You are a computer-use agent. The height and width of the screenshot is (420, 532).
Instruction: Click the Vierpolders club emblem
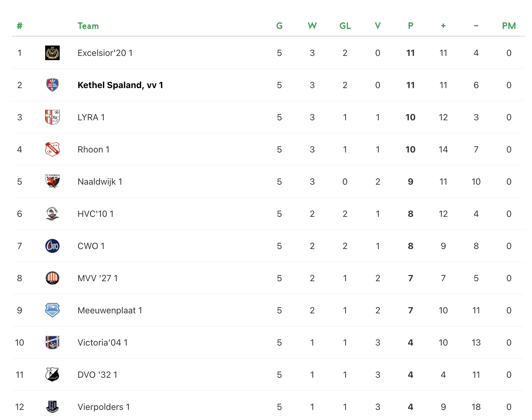pyautogui.click(x=52, y=407)
